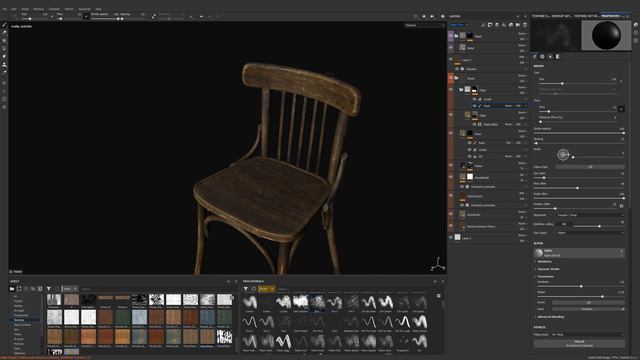The image size is (640, 360).
Task: Open the Viewport menu
Action: click(x=54, y=9)
